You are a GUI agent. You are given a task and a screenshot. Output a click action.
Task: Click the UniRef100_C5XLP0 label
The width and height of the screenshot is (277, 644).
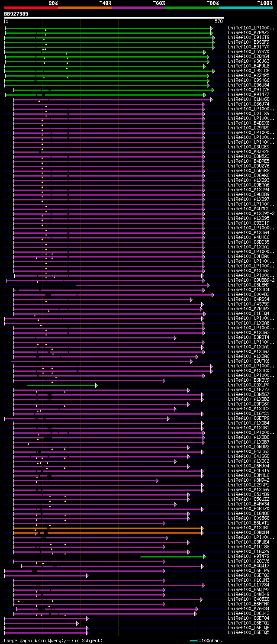click(x=248, y=385)
